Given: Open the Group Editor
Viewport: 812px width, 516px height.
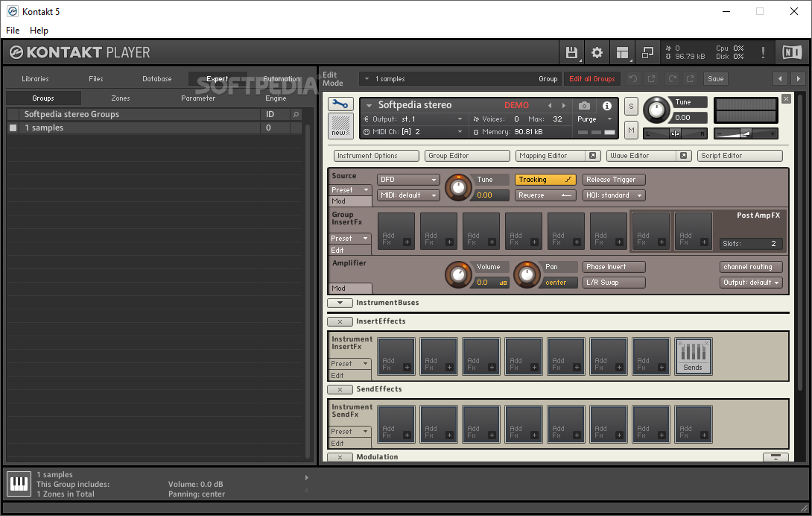Looking at the screenshot, I should pos(467,156).
